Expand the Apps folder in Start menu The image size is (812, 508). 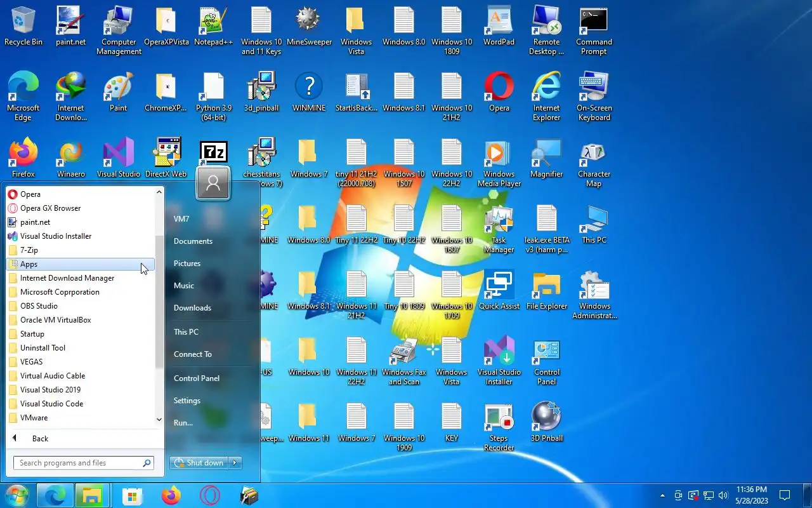(81, 264)
